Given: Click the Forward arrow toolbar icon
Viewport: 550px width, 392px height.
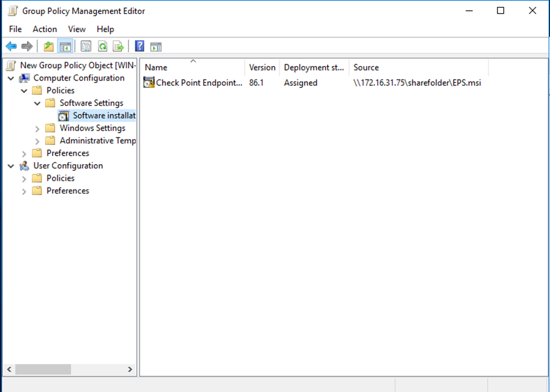Looking at the screenshot, I should 27,46.
